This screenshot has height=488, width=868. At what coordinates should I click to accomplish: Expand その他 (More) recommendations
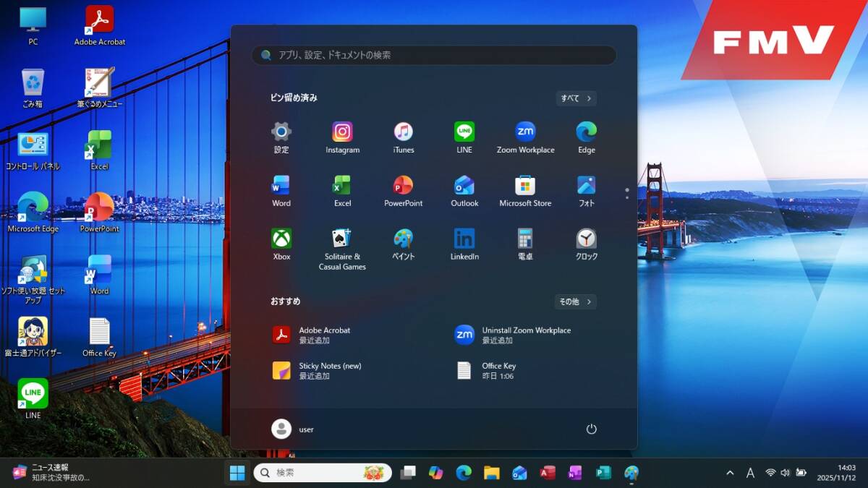(576, 301)
